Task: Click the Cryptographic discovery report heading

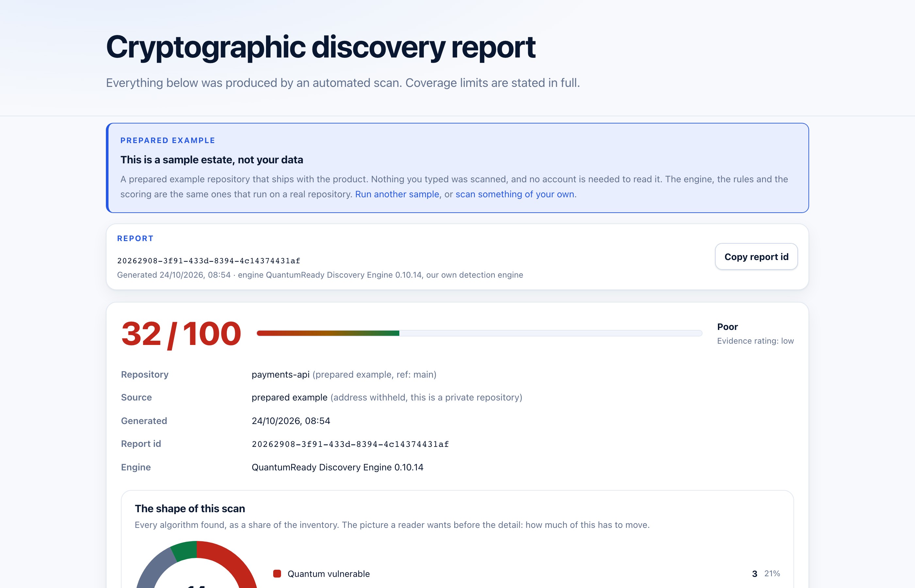Action: pyautogui.click(x=321, y=47)
